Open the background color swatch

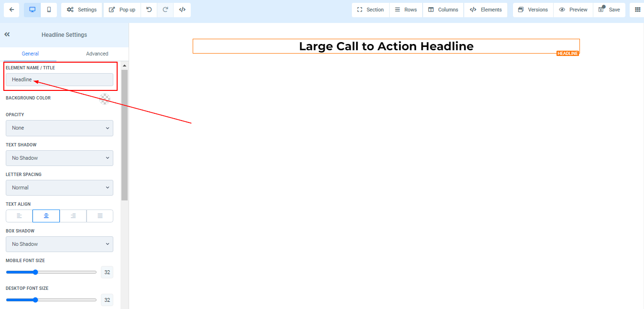click(x=105, y=99)
